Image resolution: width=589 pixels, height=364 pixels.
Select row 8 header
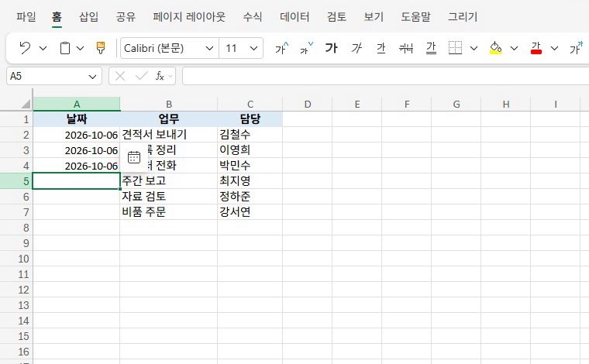(x=16, y=228)
